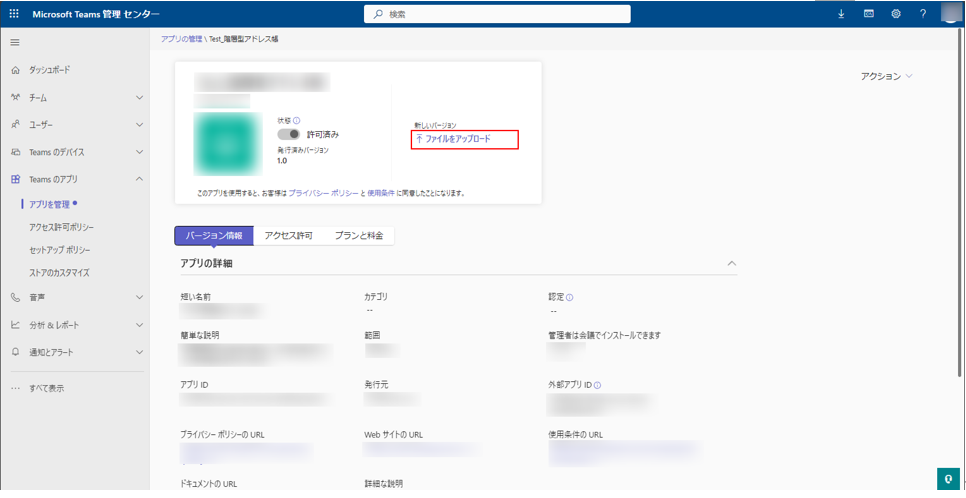Click the チーム sidebar icon
The image size is (966, 498).
click(15, 97)
